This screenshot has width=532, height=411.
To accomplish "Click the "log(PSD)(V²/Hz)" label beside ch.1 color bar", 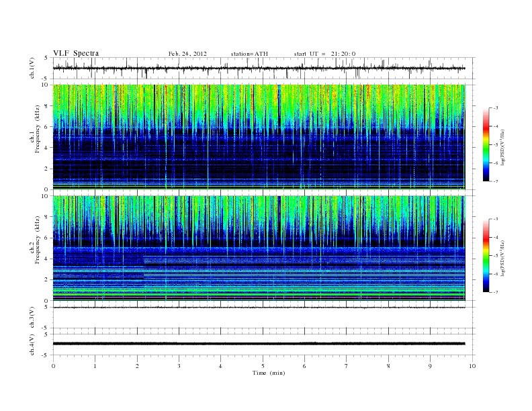I will (503, 147).
